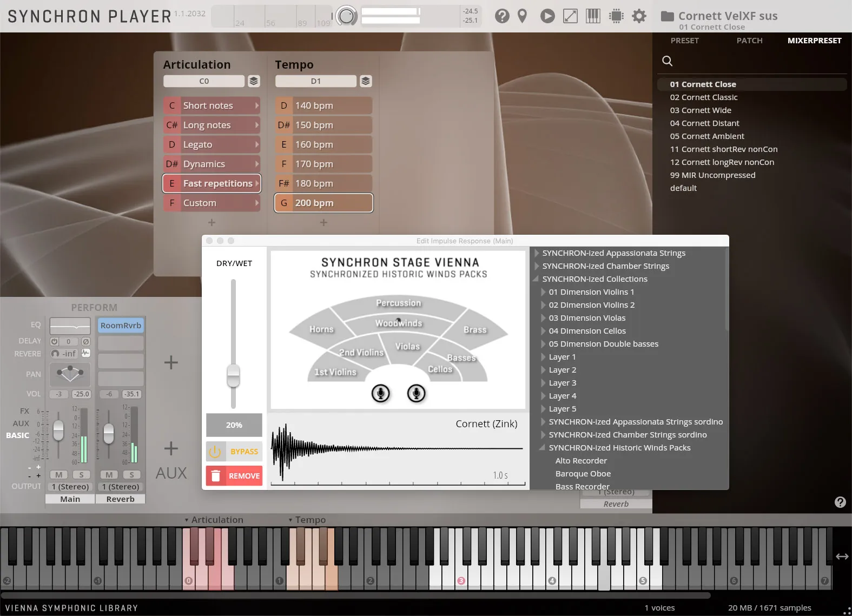
Task: Click the Main channel volume fader
Action: click(58, 430)
